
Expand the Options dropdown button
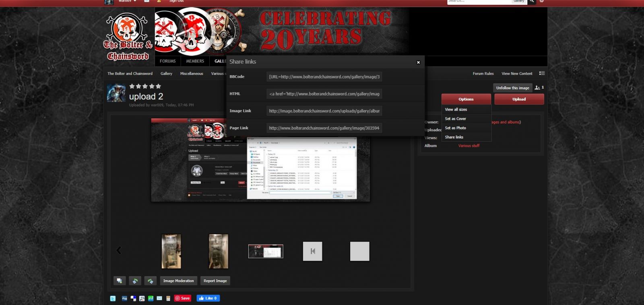(466, 99)
